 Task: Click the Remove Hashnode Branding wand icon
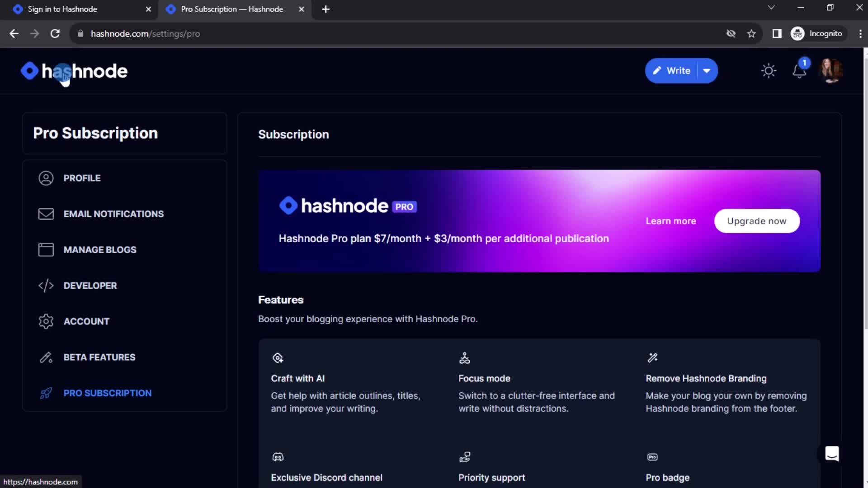pyautogui.click(x=652, y=358)
